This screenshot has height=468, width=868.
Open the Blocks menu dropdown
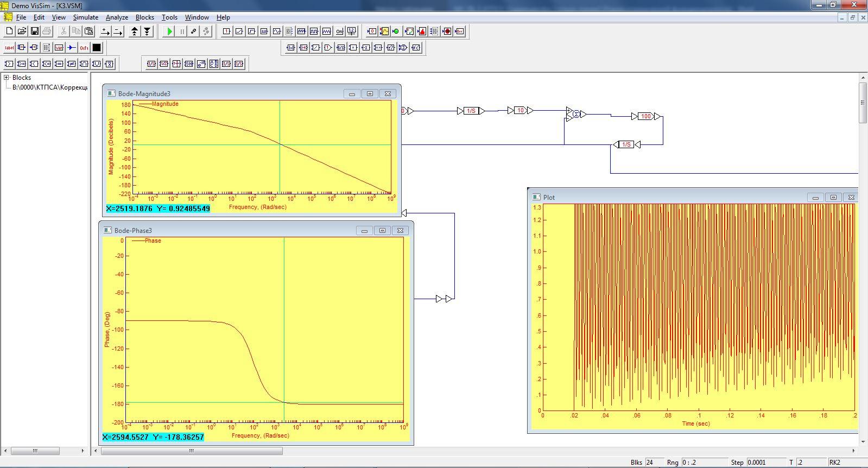pos(144,17)
